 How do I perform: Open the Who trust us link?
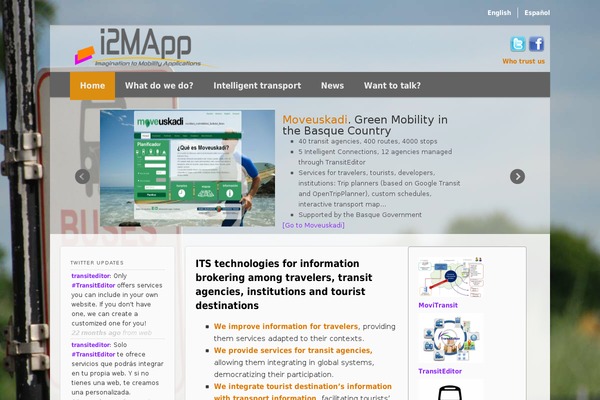[x=523, y=61]
